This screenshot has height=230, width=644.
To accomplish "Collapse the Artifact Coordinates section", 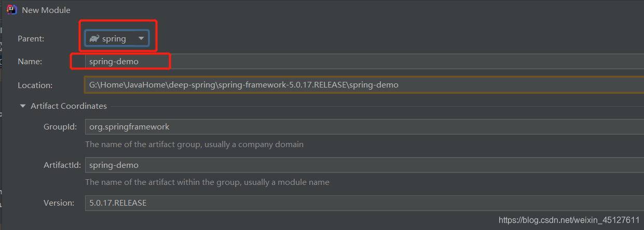I will [22, 106].
